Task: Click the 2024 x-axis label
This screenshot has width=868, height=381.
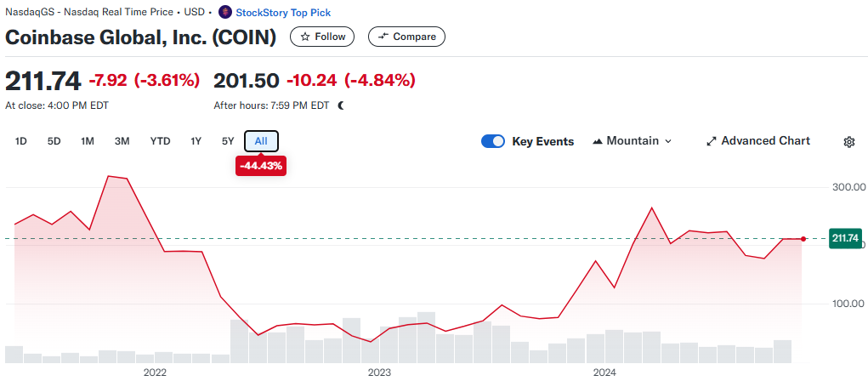Action: coord(604,372)
